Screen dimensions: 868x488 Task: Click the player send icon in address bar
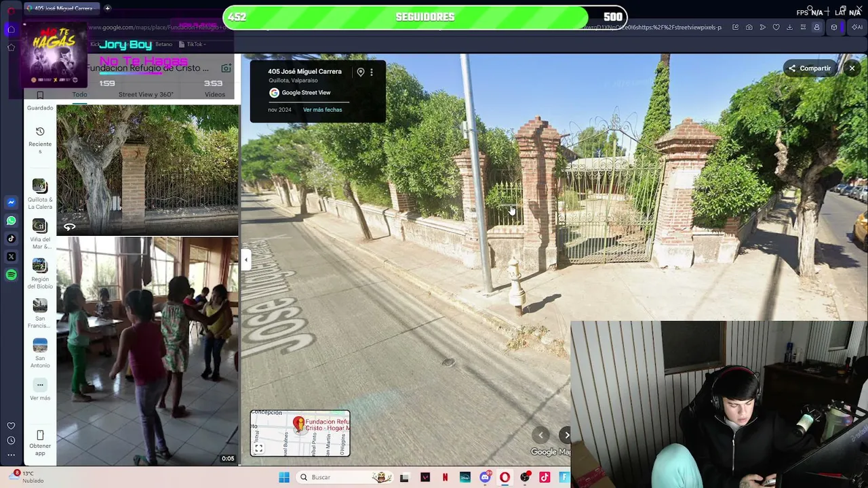coord(762,27)
